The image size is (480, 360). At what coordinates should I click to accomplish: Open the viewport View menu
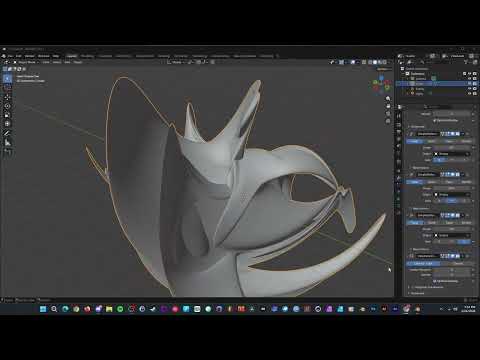pos(46,62)
